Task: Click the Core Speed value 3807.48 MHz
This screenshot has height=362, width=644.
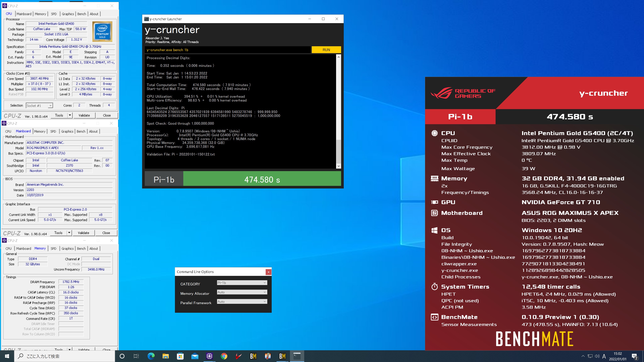Action: 40,79
